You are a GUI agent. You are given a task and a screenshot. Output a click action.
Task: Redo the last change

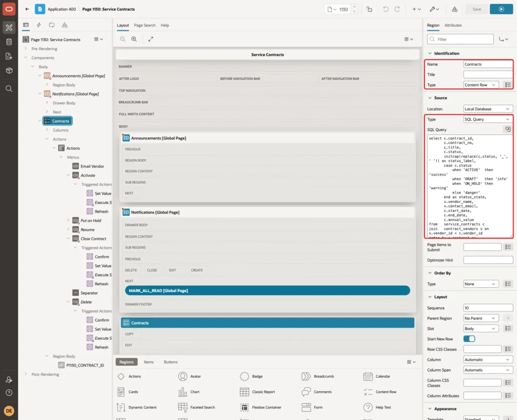(397, 9)
